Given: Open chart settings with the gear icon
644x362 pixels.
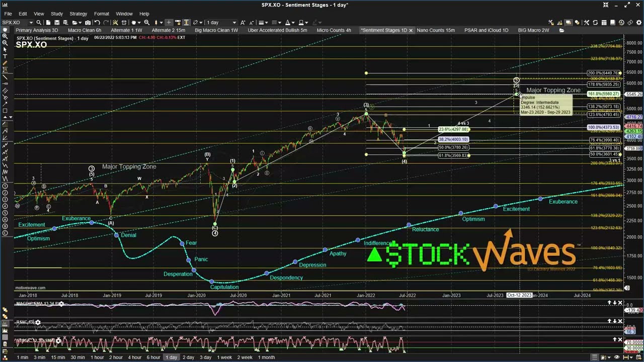Looking at the screenshot, I should (639, 23).
